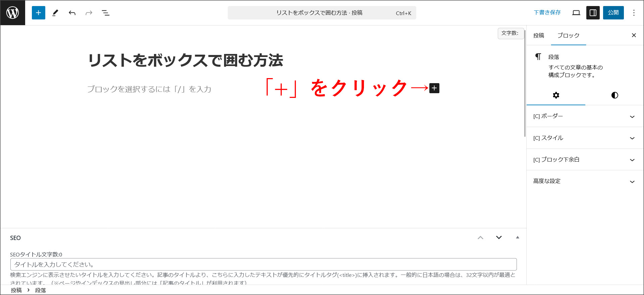Click the SEO panel heading
This screenshot has width=644, height=295.
click(x=15, y=238)
